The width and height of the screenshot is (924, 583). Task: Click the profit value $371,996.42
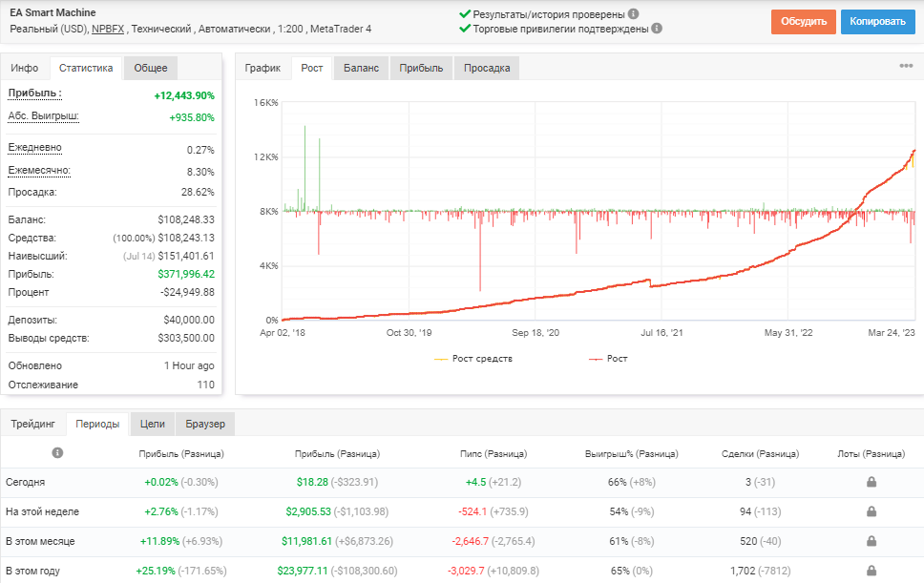click(x=186, y=274)
